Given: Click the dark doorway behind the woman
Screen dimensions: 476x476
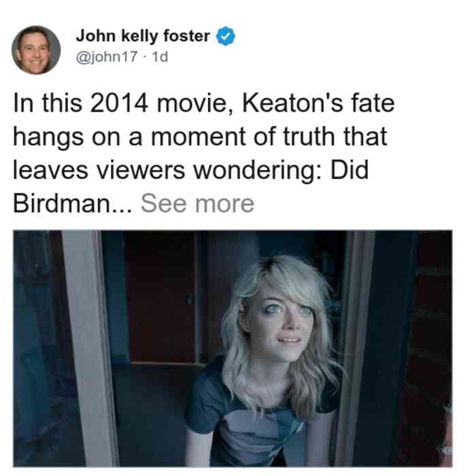Looking at the screenshot, I should point(161,298).
